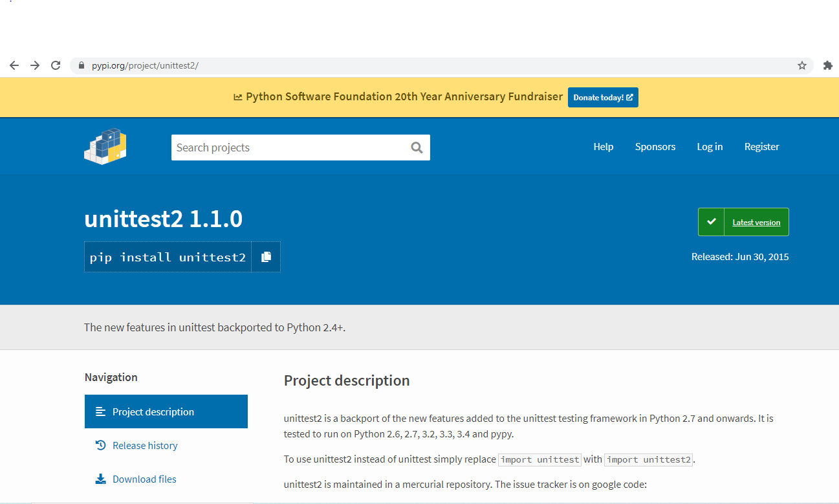Click the green checkmark icon beside Latest version
Image resolution: width=839 pixels, height=504 pixels.
click(x=712, y=222)
